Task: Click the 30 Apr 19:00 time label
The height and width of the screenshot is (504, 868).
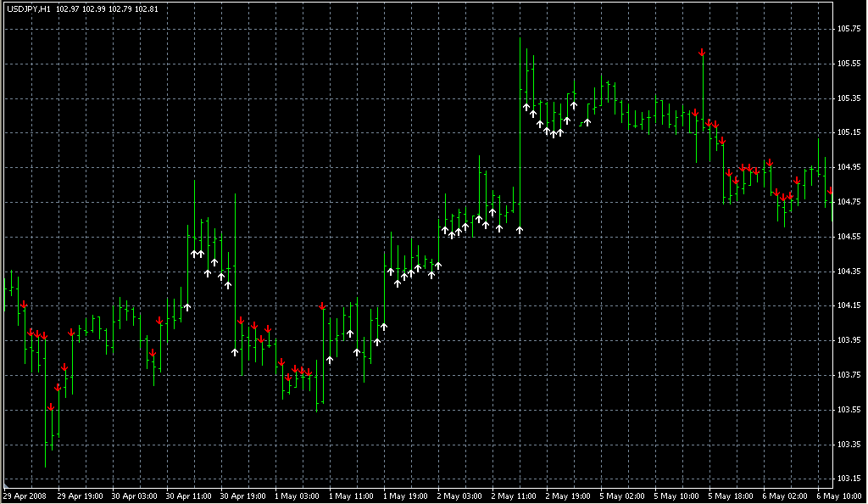Action: point(242,496)
